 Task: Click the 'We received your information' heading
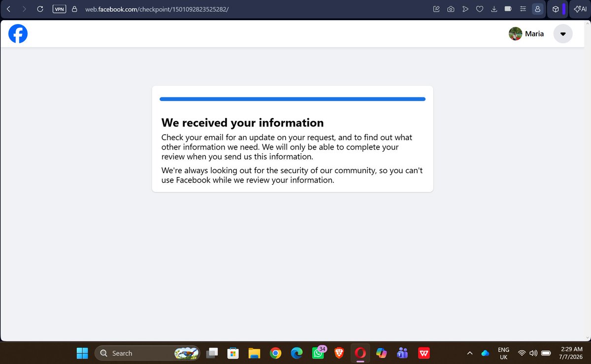[x=243, y=122]
